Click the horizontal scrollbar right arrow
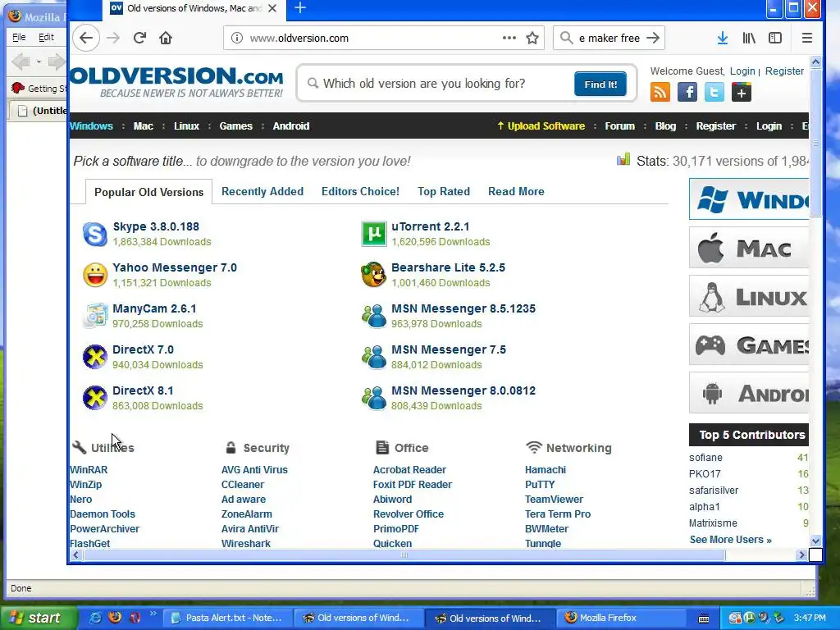The width and height of the screenshot is (840, 630). pyautogui.click(x=802, y=555)
